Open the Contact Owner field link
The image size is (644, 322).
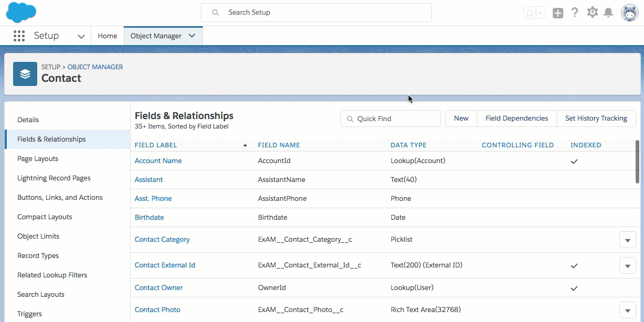(159, 288)
